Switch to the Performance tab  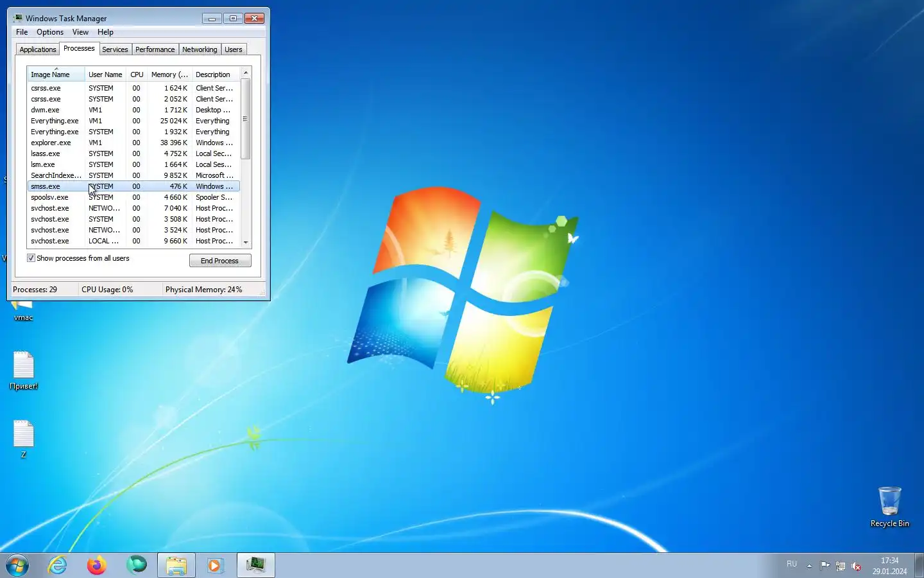click(x=155, y=49)
